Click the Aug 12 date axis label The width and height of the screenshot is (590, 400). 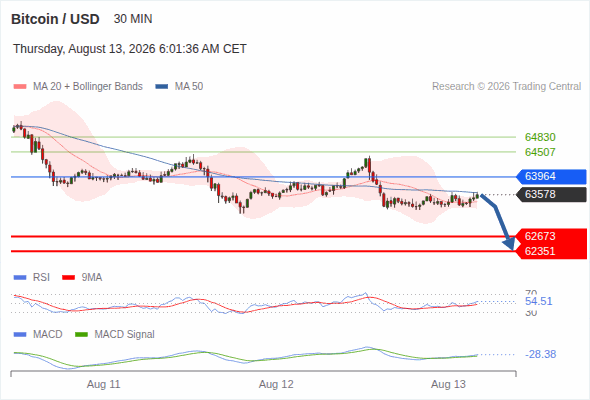(276, 385)
